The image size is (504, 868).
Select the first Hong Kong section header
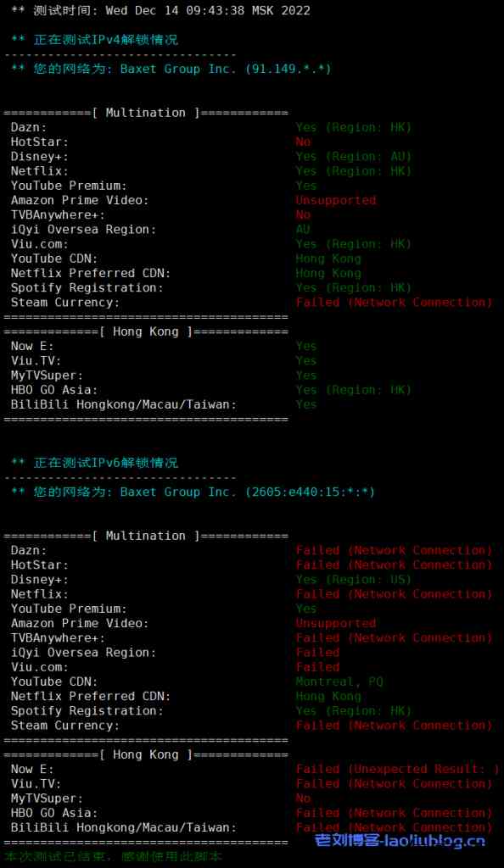pos(146,331)
